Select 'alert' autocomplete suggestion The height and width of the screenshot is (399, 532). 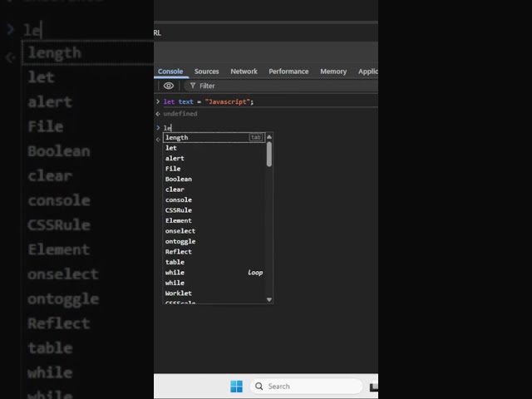[214, 158]
